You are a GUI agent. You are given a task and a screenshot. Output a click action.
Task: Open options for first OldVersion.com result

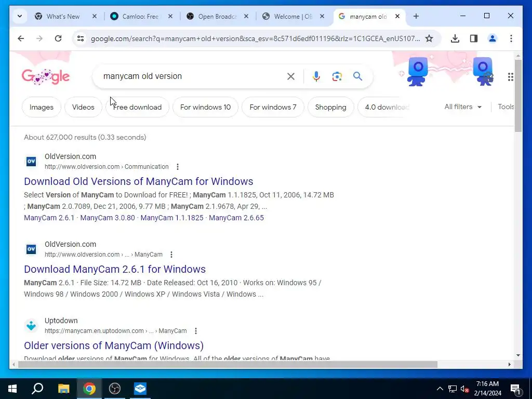click(178, 167)
